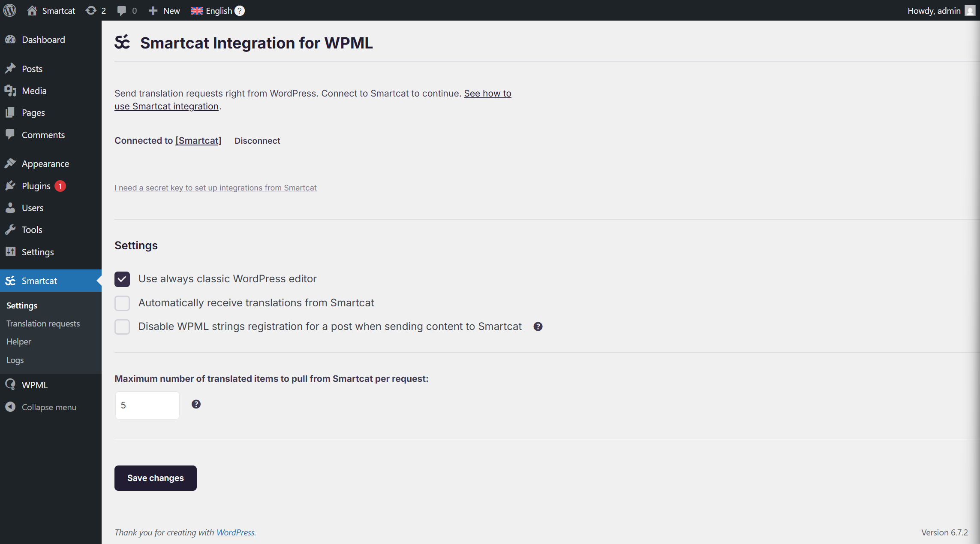Click the Settings sliders sidebar icon
The width and height of the screenshot is (980, 544).
(x=11, y=252)
